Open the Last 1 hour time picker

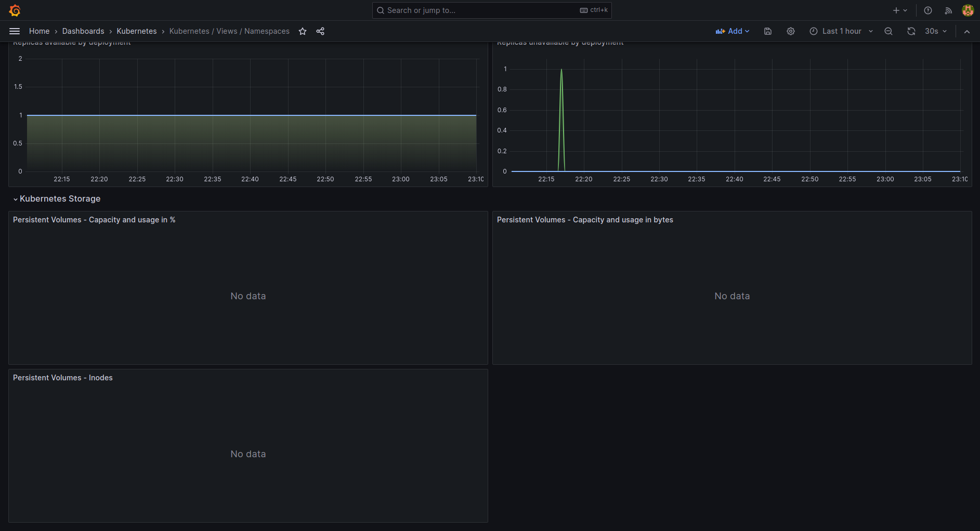[841, 31]
